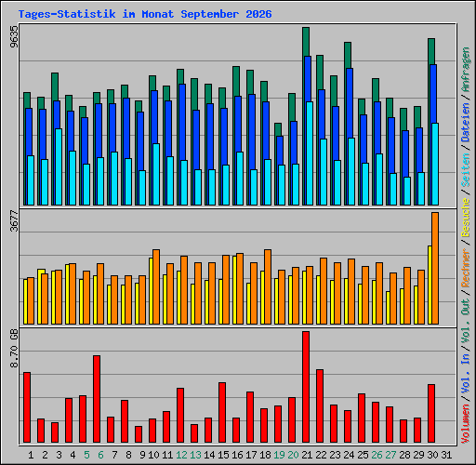Click the blue Dateien bar for day 24
Viewport: 476px width, 465px height.
pos(350,103)
